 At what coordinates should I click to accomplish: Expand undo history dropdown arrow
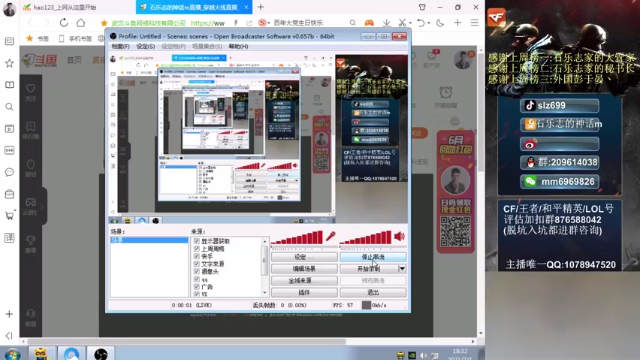coord(429,23)
